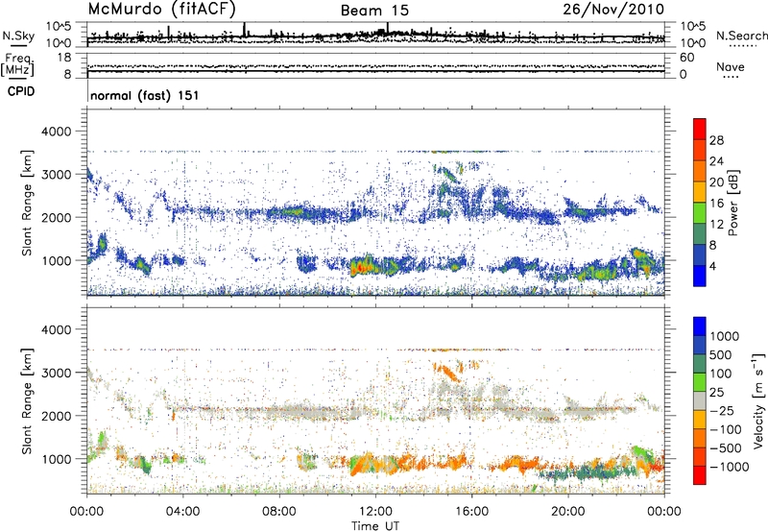Click the 12 label on power colorbar
Image resolution: width=768 pixels, height=532 pixels.
716,225
